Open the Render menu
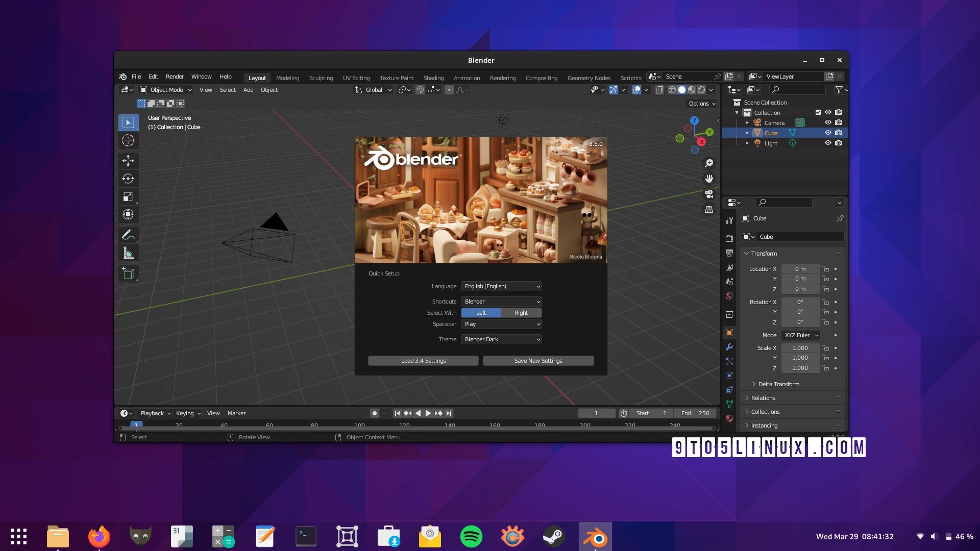980x551 pixels. pos(175,77)
